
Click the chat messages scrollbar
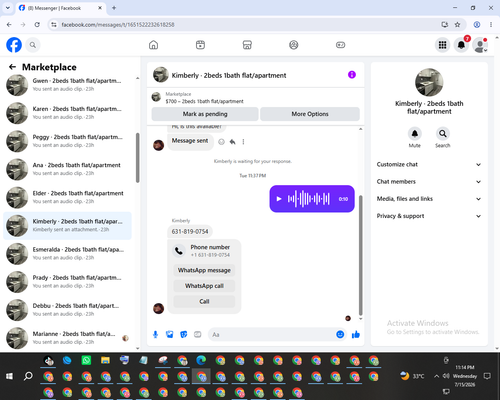click(x=360, y=255)
